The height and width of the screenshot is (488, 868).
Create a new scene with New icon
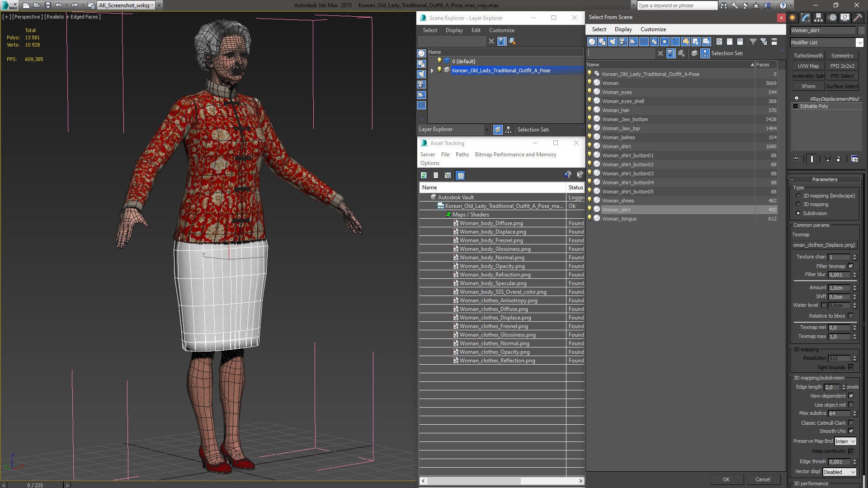pos(26,5)
